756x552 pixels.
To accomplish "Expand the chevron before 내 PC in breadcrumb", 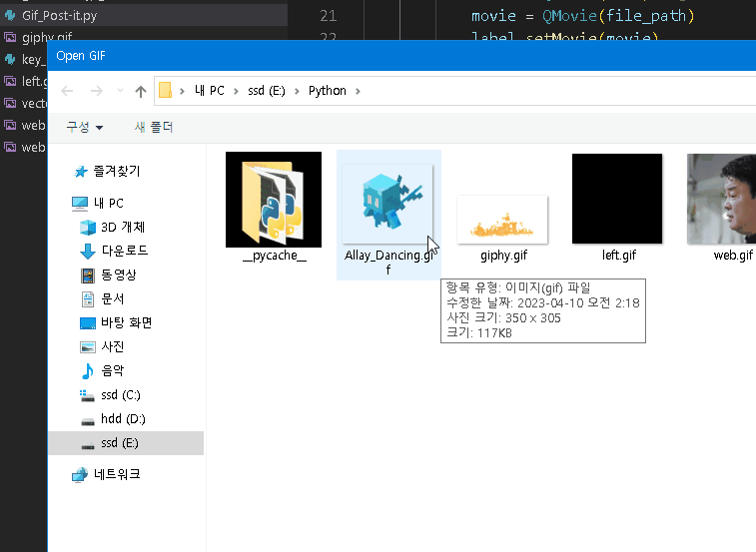I will (182, 91).
